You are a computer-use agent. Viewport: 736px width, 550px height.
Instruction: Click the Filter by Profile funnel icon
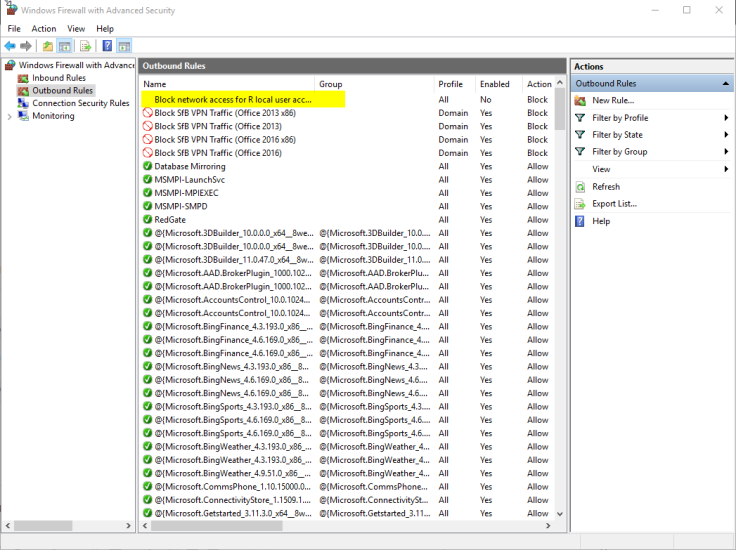tap(580, 118)
